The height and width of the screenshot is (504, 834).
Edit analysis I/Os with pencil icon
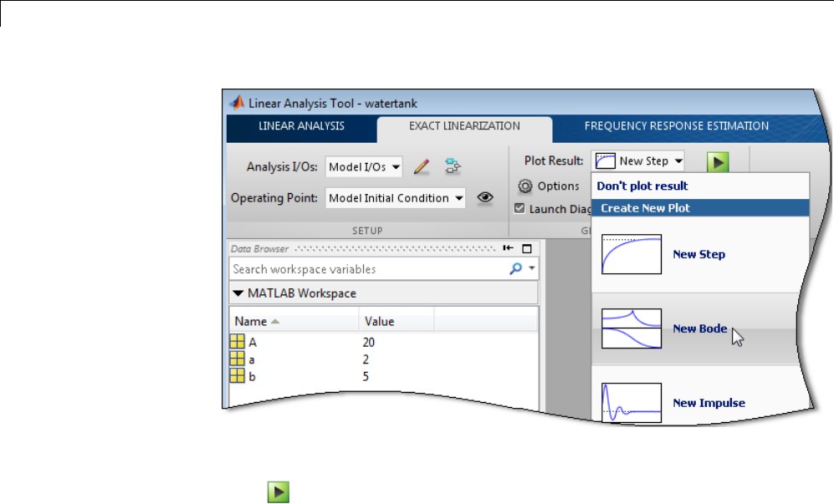tap(422, 167)
